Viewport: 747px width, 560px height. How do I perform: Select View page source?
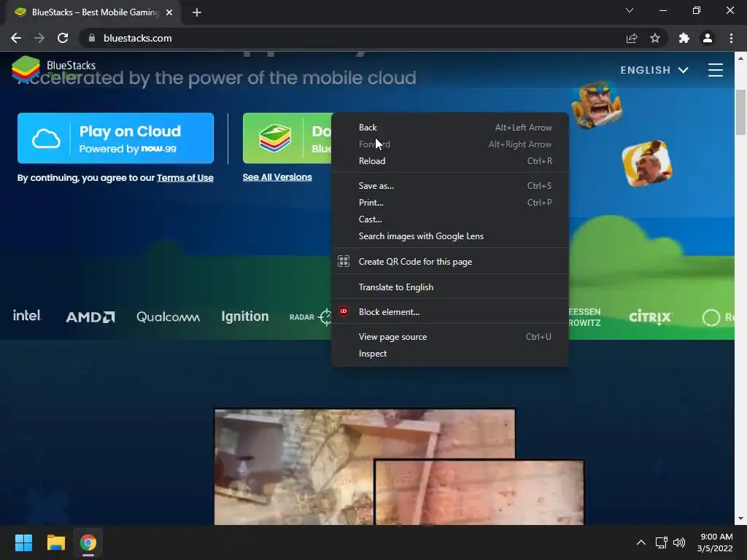[x=449, y=337]
